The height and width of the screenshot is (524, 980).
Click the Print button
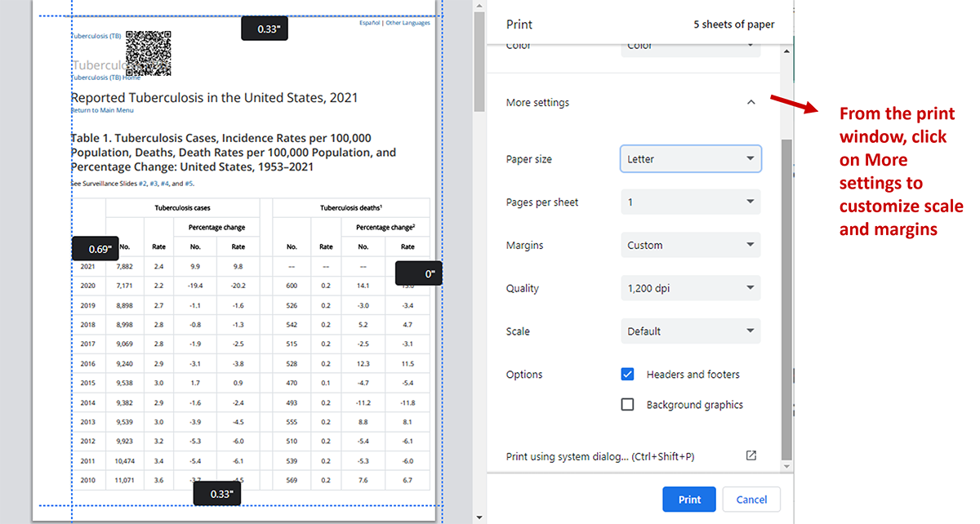point(688,499)
